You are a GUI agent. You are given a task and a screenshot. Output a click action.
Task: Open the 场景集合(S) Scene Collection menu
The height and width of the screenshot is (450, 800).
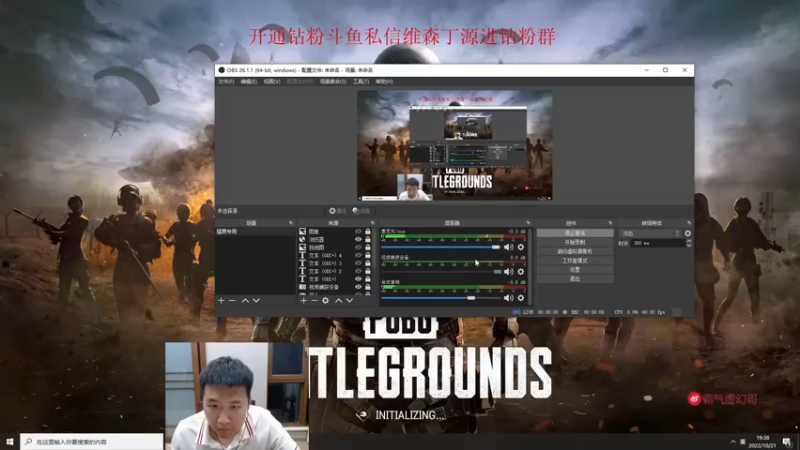click(333, 82)
